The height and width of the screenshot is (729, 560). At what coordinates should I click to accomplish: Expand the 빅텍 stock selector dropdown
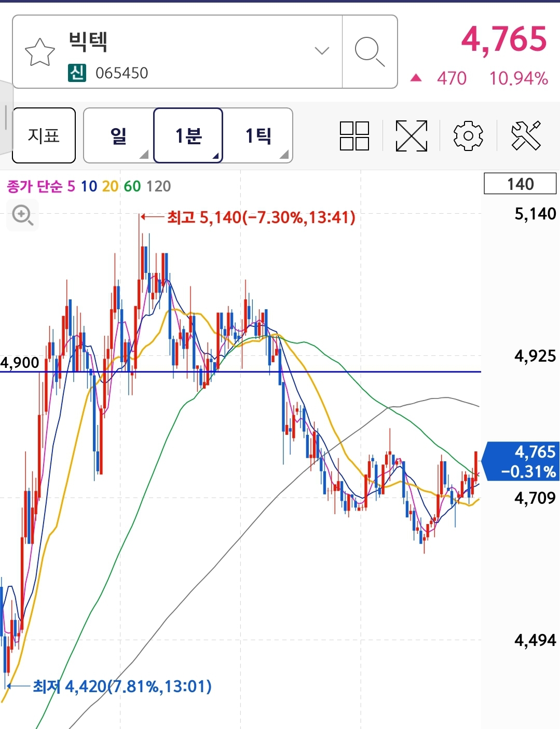click(x=322, y=51)
